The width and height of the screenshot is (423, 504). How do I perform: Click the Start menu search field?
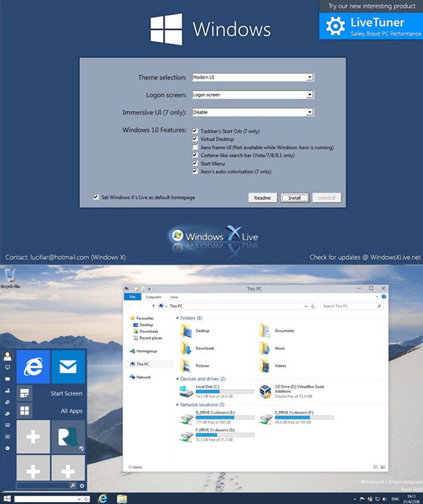(43, 486)
